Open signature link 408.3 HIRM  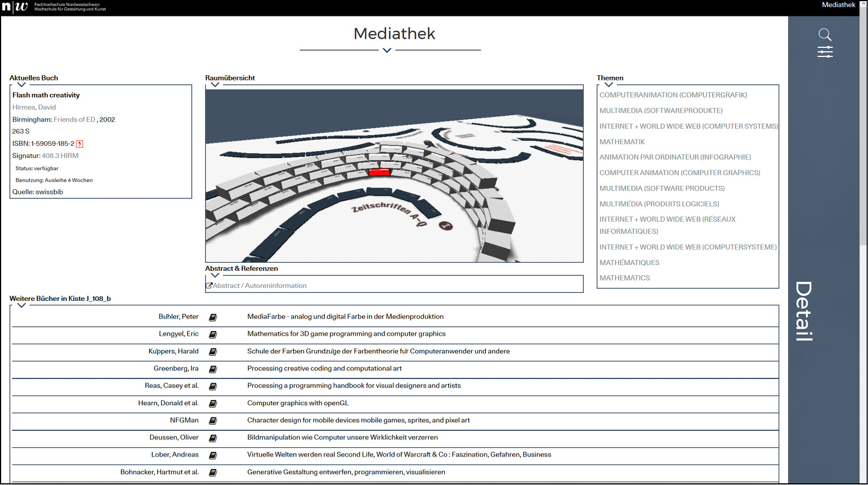[60, 156]
